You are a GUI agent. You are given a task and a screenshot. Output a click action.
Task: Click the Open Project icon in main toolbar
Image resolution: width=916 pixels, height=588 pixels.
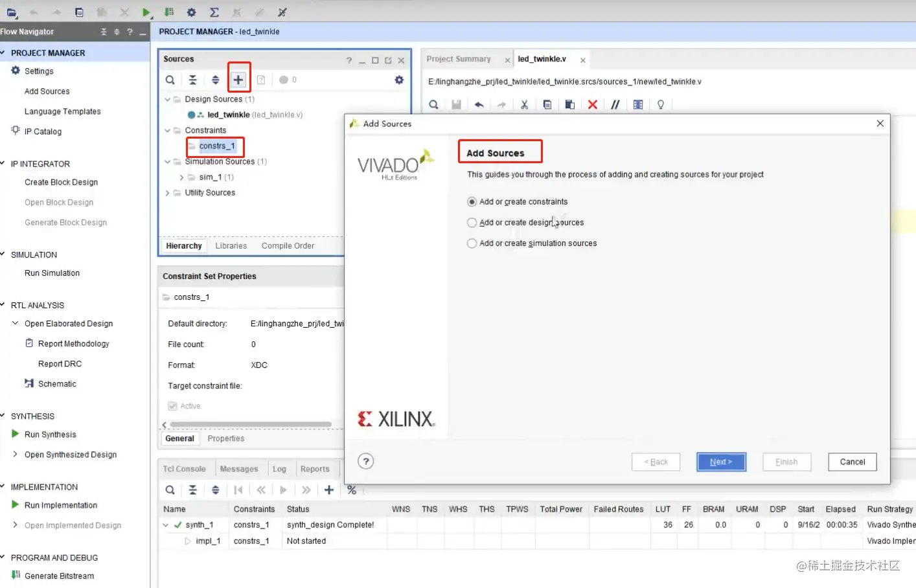[11, 12]
